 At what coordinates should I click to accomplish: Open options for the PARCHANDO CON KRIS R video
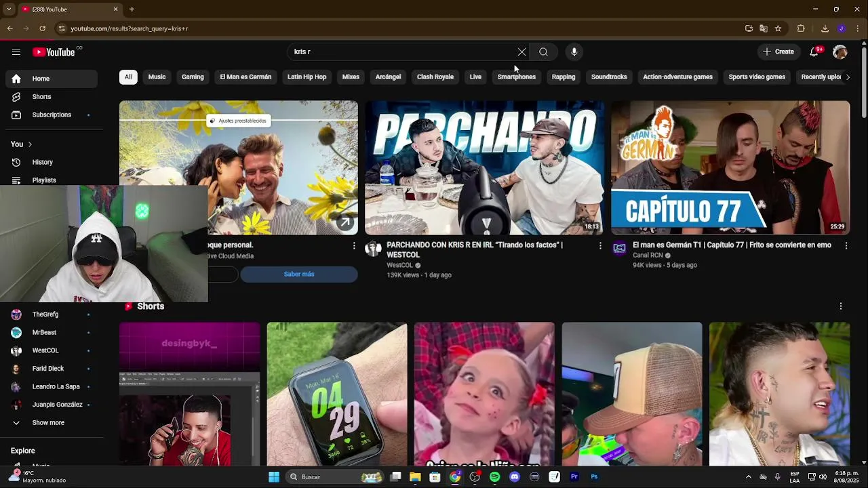pyautogui.click(x=599, y=245)
